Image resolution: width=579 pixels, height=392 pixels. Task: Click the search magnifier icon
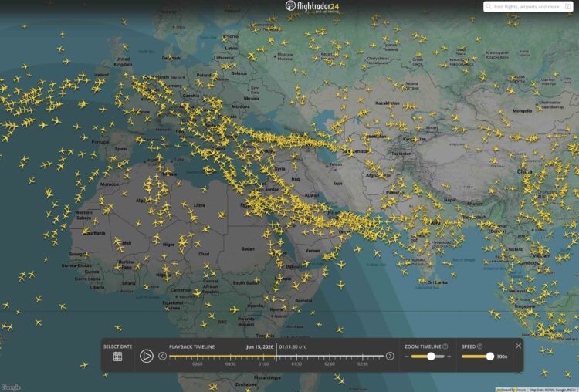pos(489,7)
